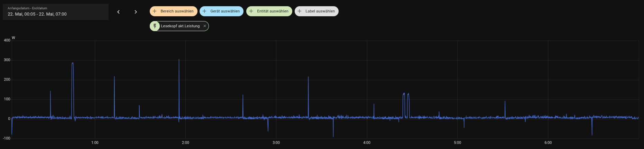Go to the next time range

coord(136,12)
